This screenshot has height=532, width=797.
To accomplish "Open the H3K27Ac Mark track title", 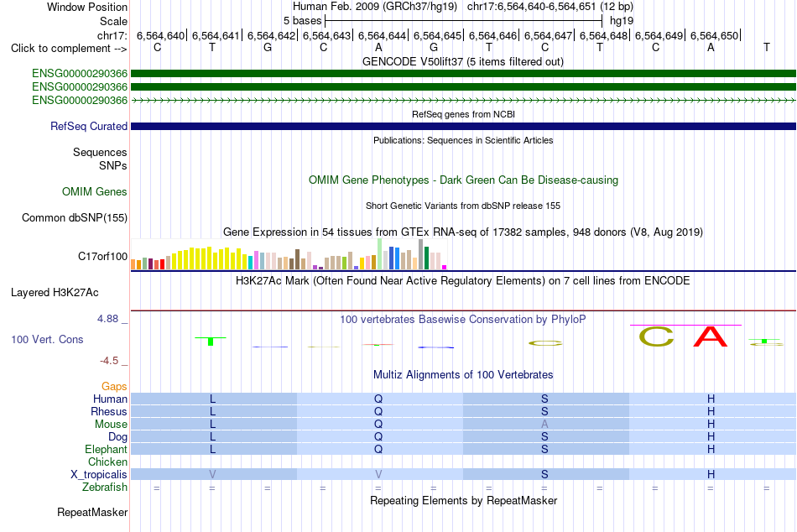I will pyautogui.click(x=463, y=281).
